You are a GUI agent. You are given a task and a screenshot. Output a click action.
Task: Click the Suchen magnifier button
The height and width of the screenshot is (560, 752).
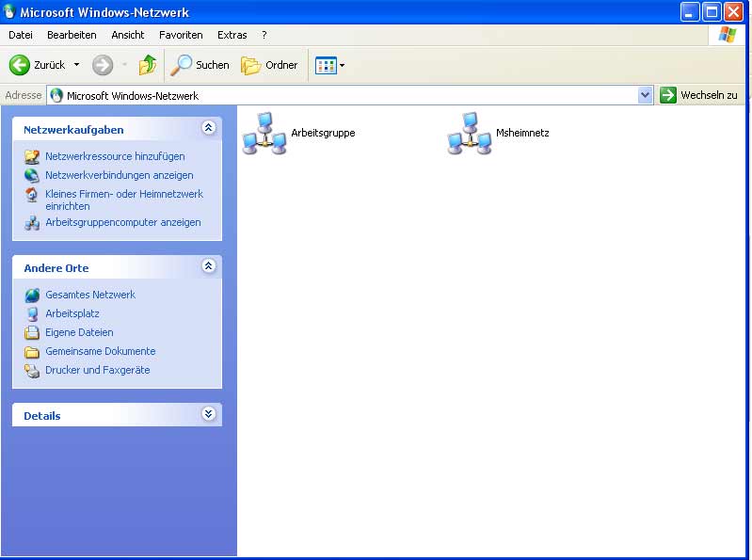pyautogui.click(x=200, y=65)
